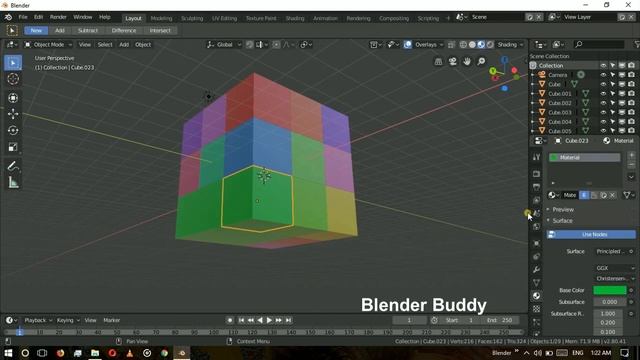Viewport: 640px width, 360px height.
Task: Click the Pan view hand icon
Action: click(467, 61)
